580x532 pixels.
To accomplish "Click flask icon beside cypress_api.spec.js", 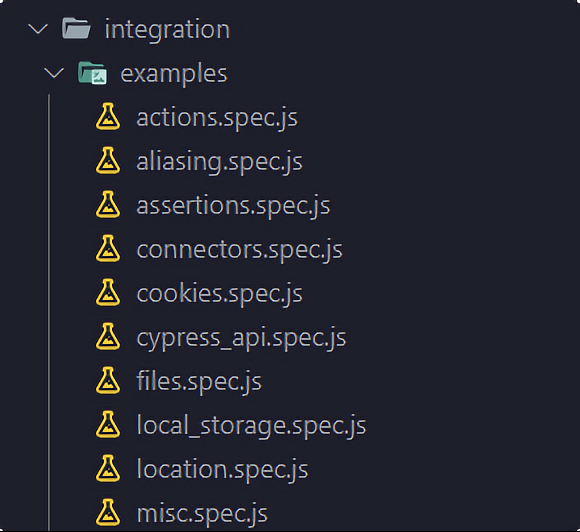I will (108, 337).
